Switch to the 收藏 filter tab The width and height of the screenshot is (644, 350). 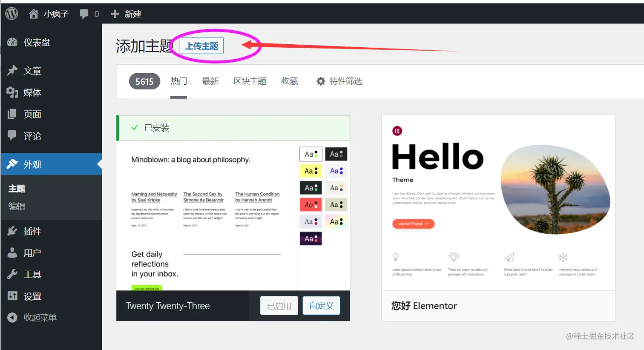point(289,81)
